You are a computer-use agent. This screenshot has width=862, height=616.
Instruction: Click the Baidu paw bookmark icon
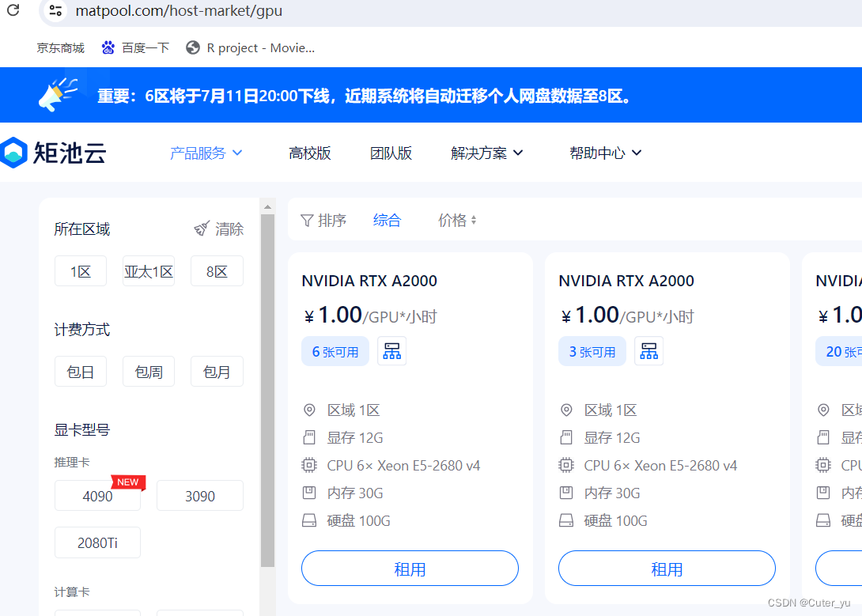[108, 47]
